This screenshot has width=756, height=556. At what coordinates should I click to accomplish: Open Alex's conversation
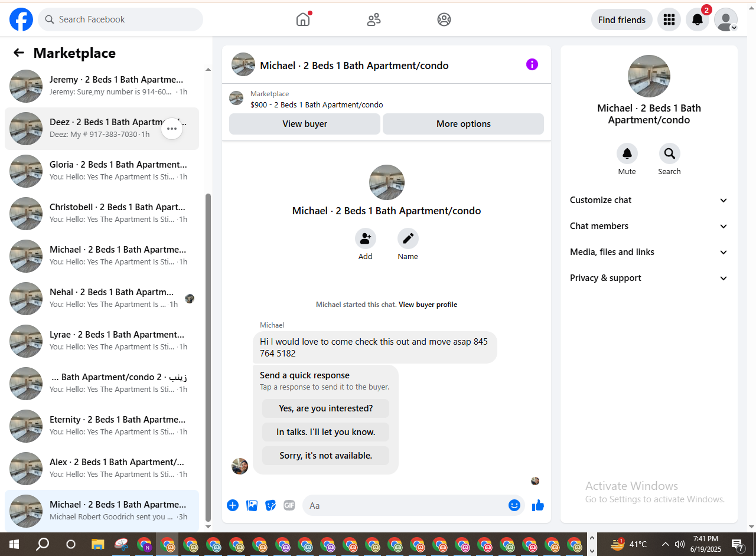click(102, 468)
